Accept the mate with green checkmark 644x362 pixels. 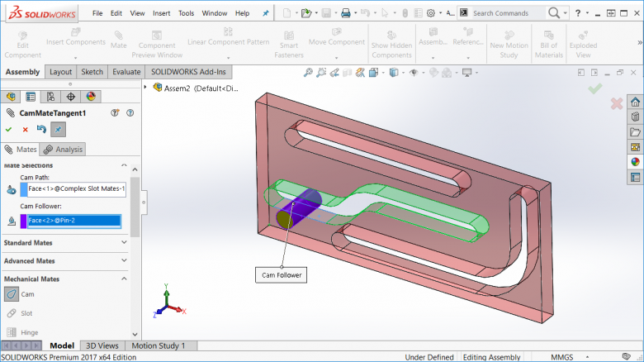pyautogui.click(x=8, y=130)
